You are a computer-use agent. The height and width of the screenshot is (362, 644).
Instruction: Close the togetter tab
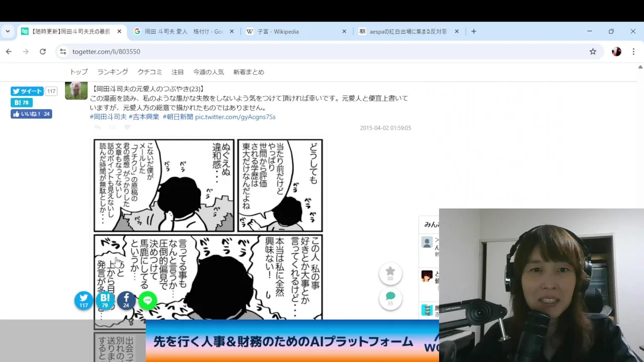tap(119, 31)
